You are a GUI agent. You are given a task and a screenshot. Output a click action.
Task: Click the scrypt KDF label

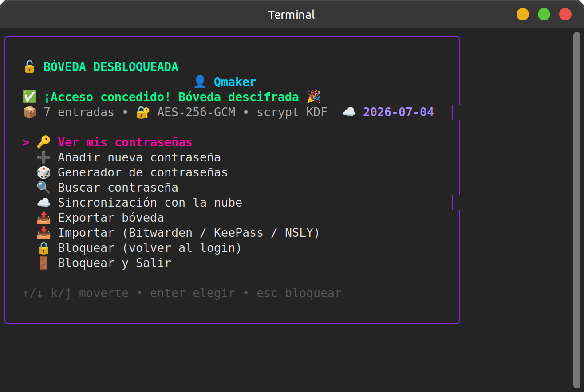click(x=292, y=112)
